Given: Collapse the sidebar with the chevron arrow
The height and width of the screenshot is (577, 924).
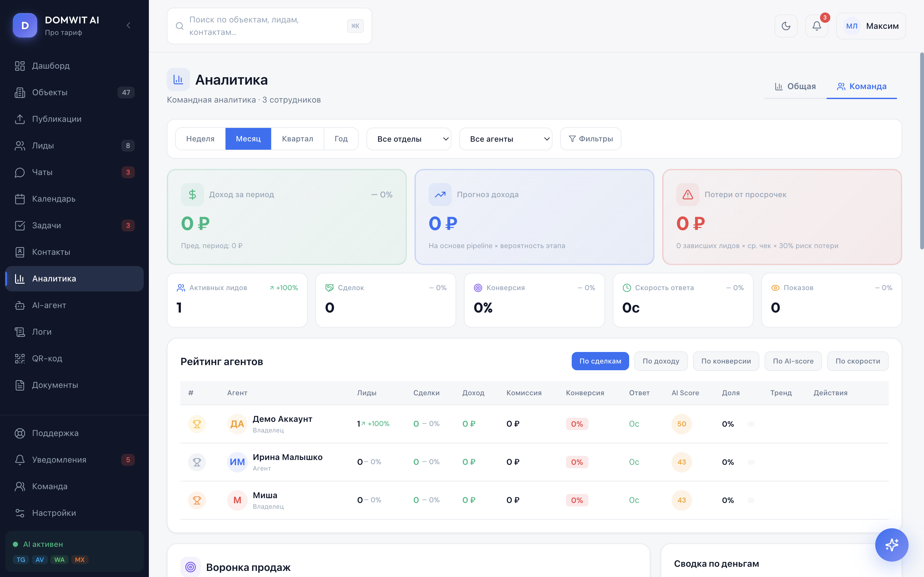Looking at the screenshot, I should 128,25.
